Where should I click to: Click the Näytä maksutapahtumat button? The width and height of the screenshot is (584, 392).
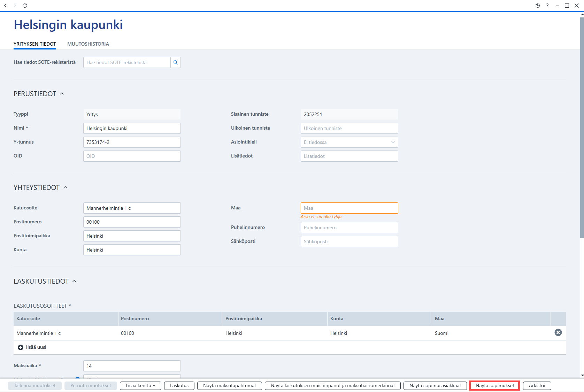click(x=230, y=386)
